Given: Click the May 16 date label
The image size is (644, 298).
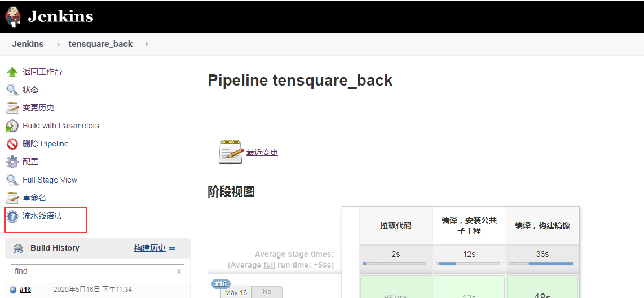Looking at the screenshot, I should pos(236,292).
